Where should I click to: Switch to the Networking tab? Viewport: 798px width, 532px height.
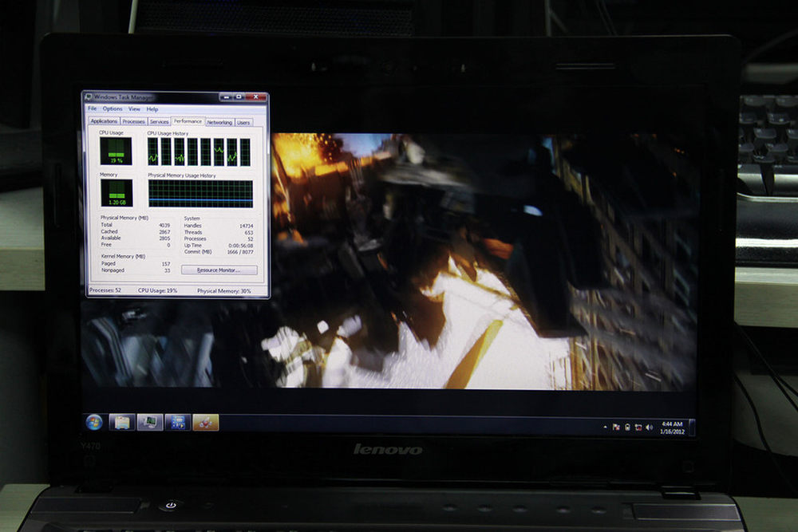(219, 122)
